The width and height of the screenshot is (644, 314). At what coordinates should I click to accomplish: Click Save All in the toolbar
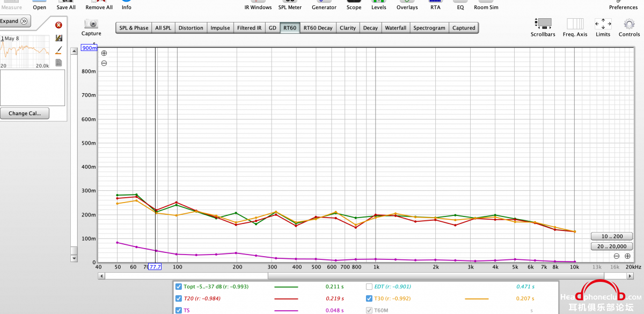tap(66, 5)
